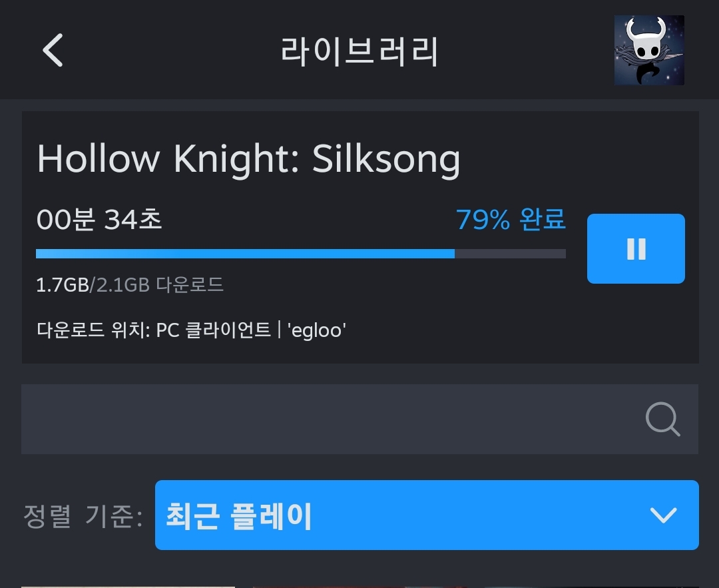Tap the 00분 34초 remaining time
This screenshot has height=588, width=719.
click(99, 219)
